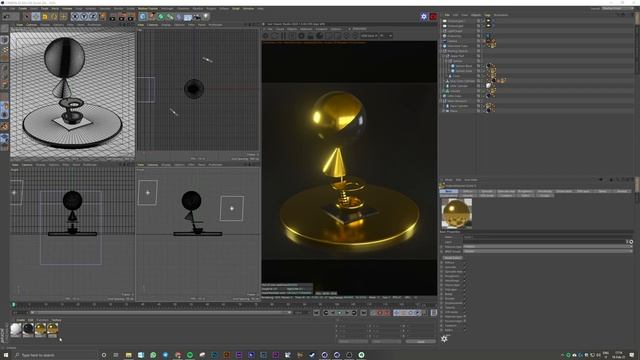The image size is (640, 360).
Task: Open Cameras menu of perspective viewport
Action: (31, 24)
